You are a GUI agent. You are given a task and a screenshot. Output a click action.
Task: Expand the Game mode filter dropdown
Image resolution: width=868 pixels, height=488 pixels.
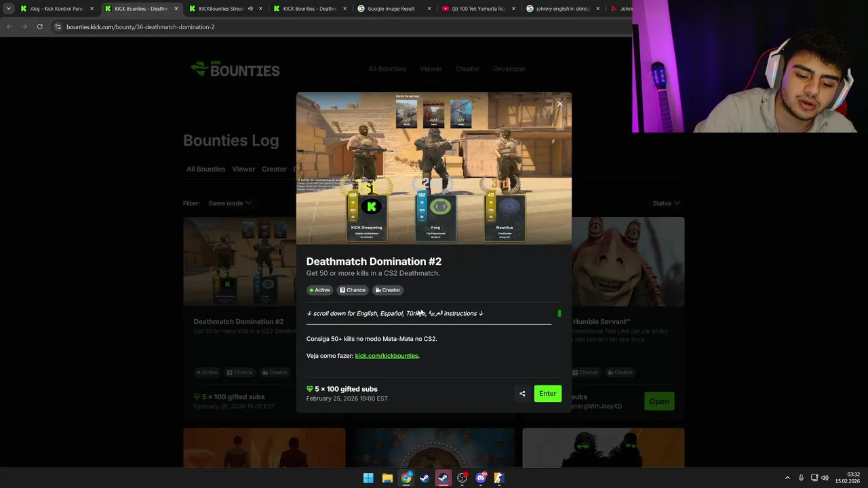[x=229, y=203]
